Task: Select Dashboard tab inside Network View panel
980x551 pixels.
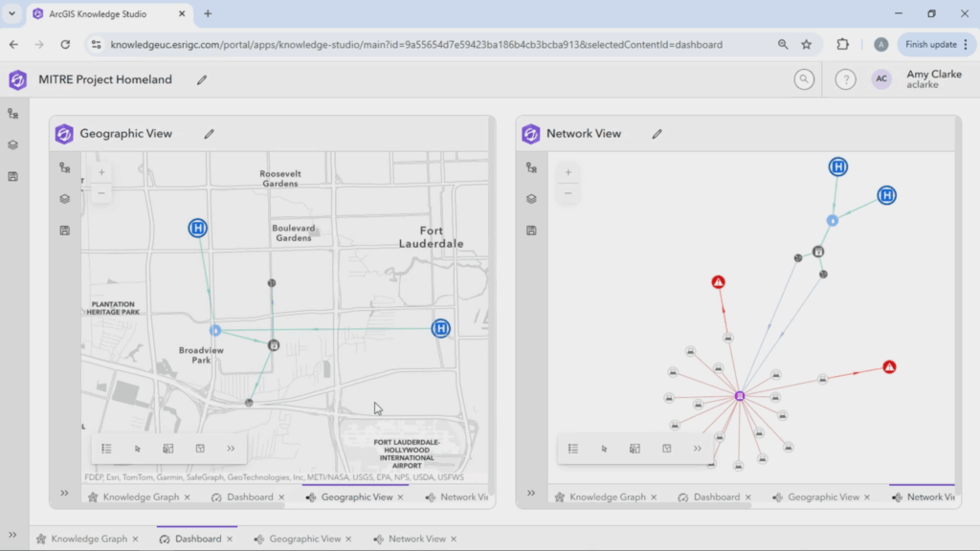Action: [x=716, y=497]
